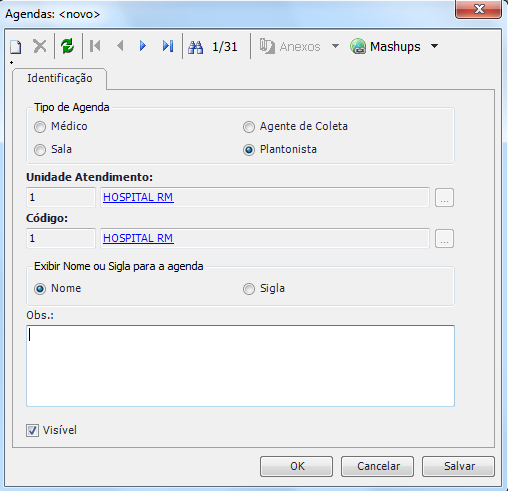Save the agenda with the Salvar button
508x491 pixels.
(x=459, y=466)
